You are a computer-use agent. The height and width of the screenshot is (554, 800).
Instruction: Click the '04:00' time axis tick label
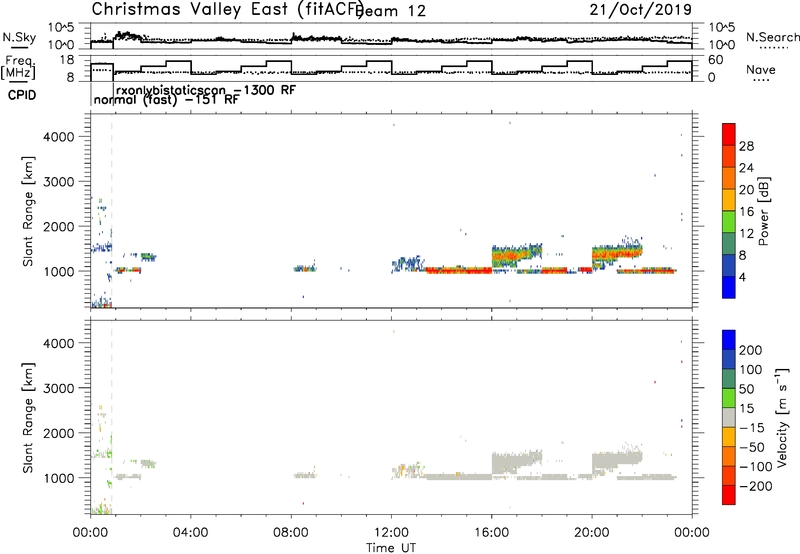191,533
